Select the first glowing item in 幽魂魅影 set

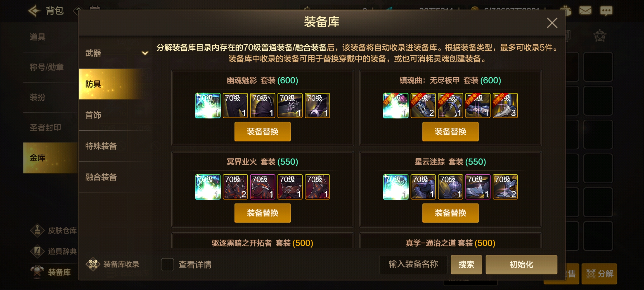tap(208, 106)
